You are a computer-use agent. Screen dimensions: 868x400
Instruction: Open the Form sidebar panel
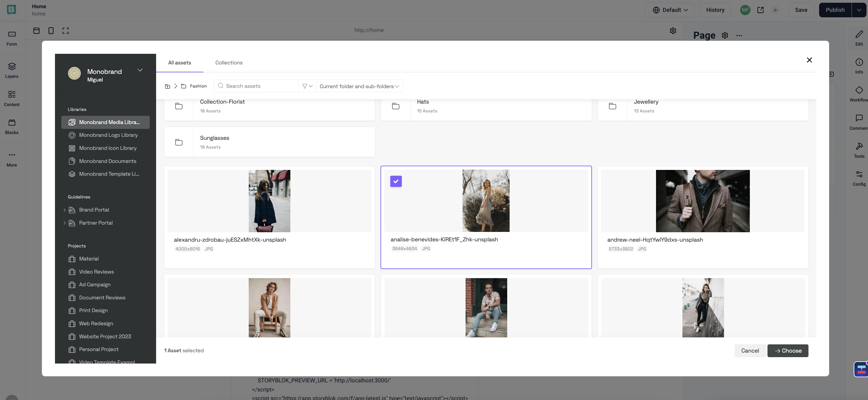tap(12, 38)
